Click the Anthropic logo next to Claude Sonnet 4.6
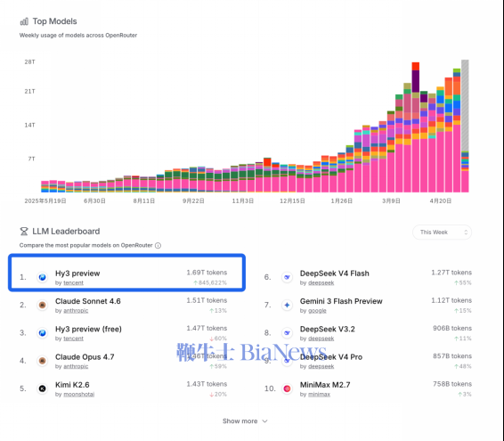 (x=42, y=305)
